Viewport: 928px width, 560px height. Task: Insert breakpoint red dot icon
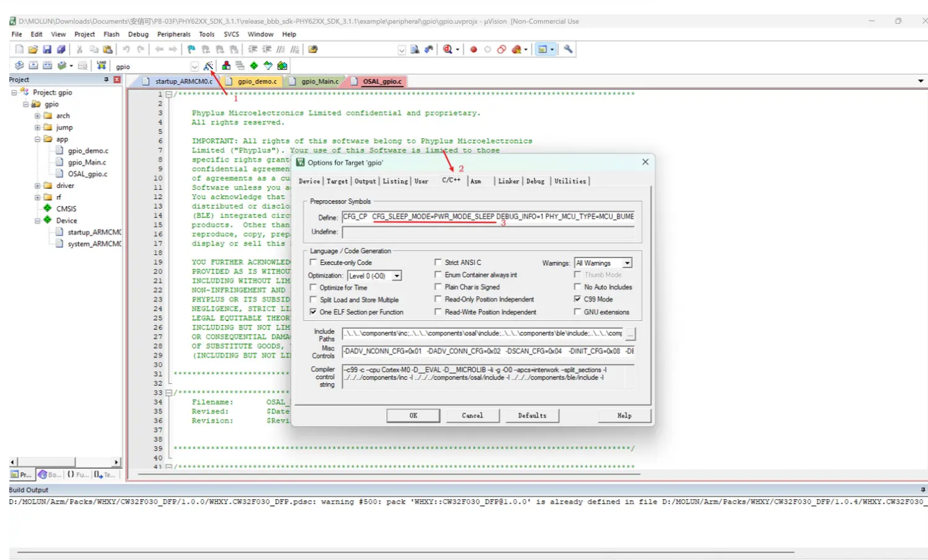click(474, 49)
